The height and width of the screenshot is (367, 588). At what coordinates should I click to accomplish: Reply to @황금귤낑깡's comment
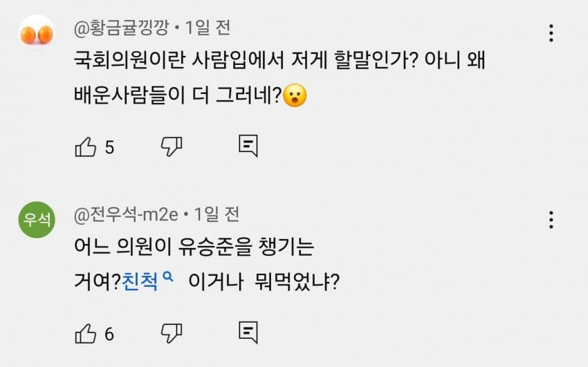[248, 147]
